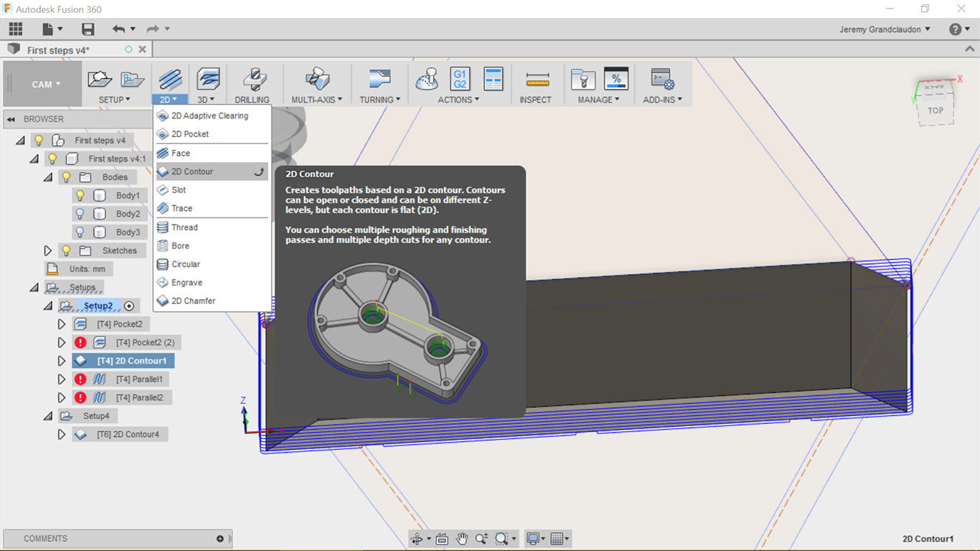Collapse the Bodies folder

[48, 177]
